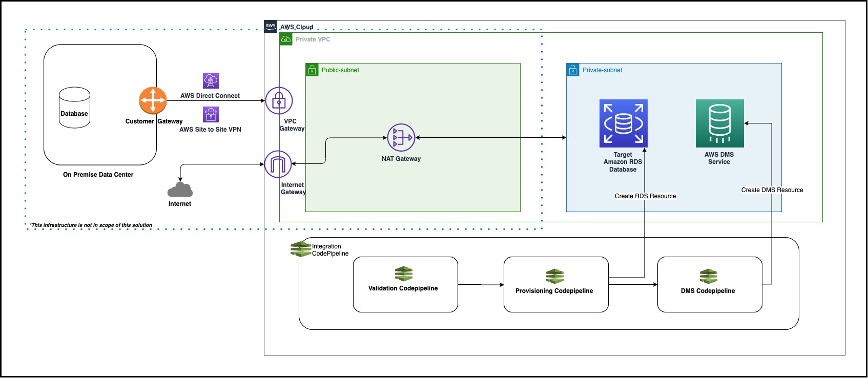
Task: Click the on-premise Database cylinder icon
Action: coord(74,108)
